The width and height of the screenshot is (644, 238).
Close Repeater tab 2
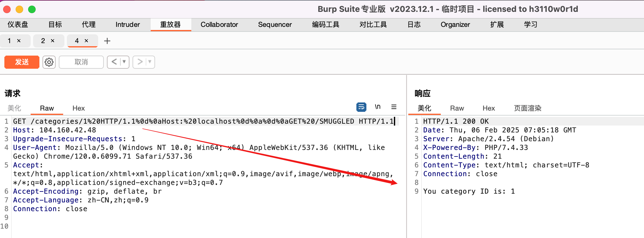pyautogui.click(x=53, y=41)
